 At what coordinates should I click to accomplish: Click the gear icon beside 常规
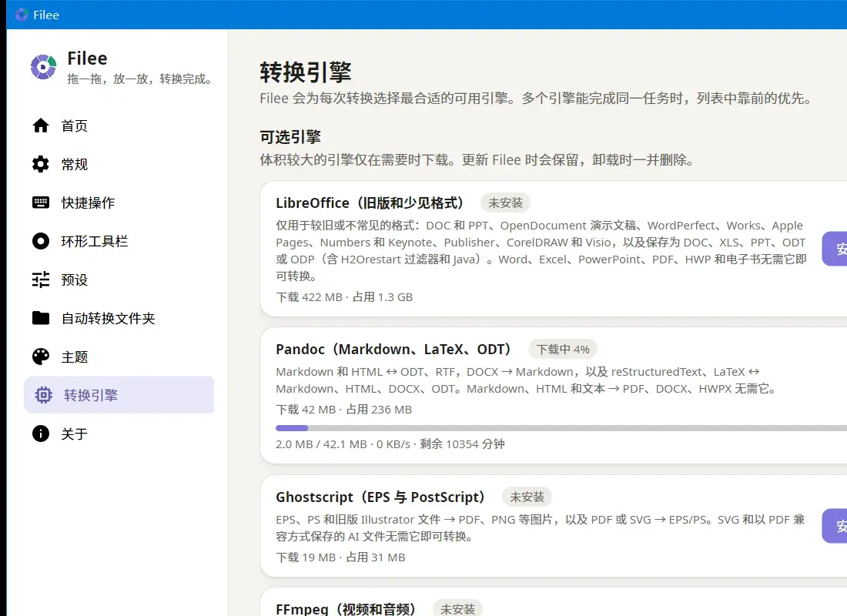(x=41, y=164)
